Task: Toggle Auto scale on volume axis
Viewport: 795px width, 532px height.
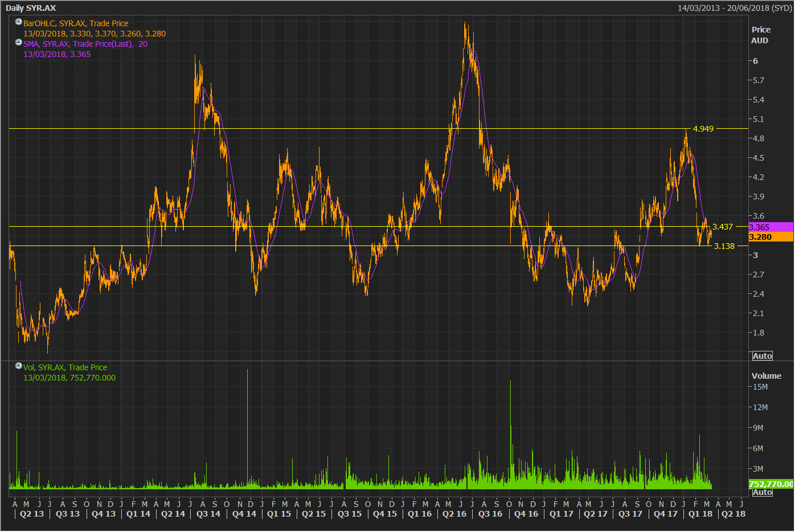Action: click(x=763, y=492)
